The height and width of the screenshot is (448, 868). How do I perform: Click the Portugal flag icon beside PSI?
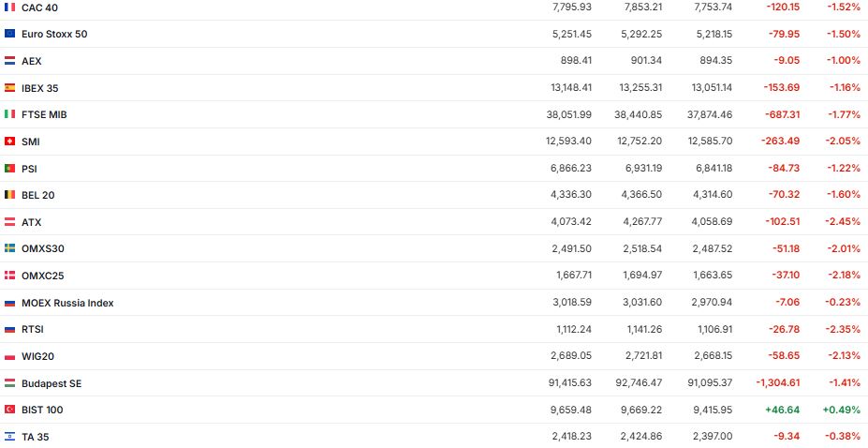(10, 169)
